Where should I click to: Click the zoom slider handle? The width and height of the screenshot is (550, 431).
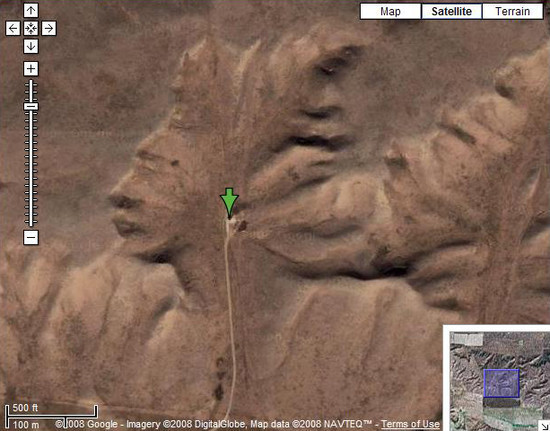[x=31, y=106]
